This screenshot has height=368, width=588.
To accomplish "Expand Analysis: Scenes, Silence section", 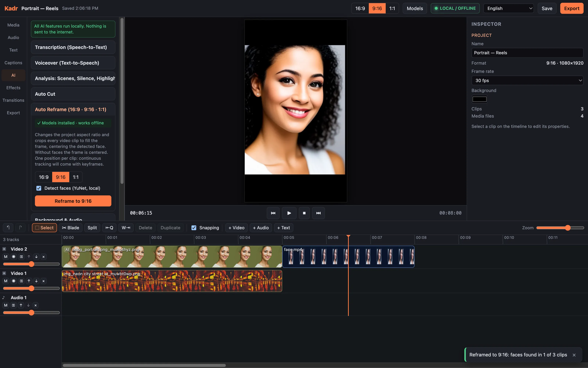I will click(73, 78).
